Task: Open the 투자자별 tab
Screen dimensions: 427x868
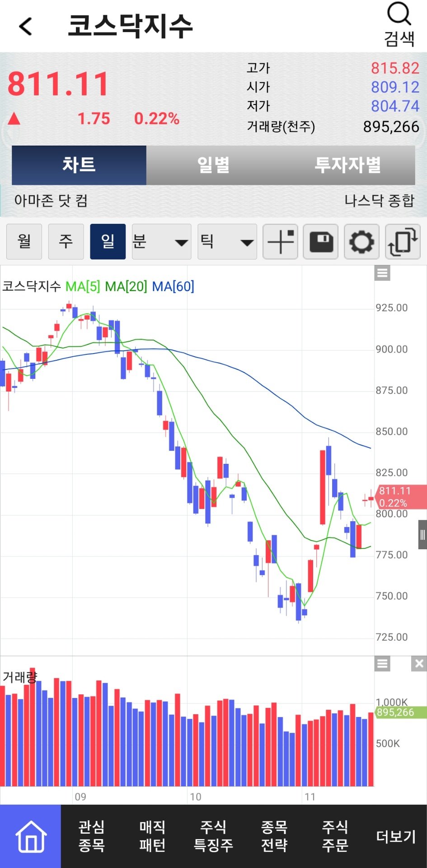Action: click(x=347, y=165)
